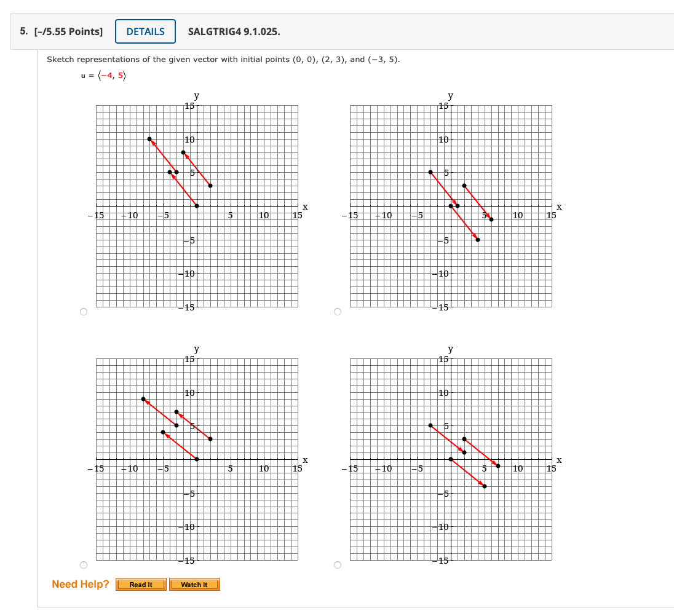The height and width of the screenshot is (616, 674).
Task: Click the x-axis label on the top-left graph
Action: [x=304, y=207]
